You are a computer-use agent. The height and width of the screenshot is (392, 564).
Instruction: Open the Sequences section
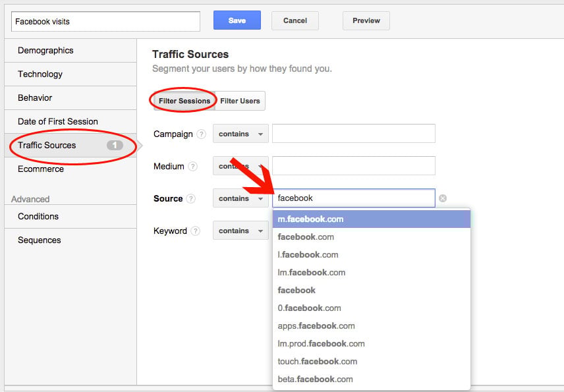coord(38,240)
